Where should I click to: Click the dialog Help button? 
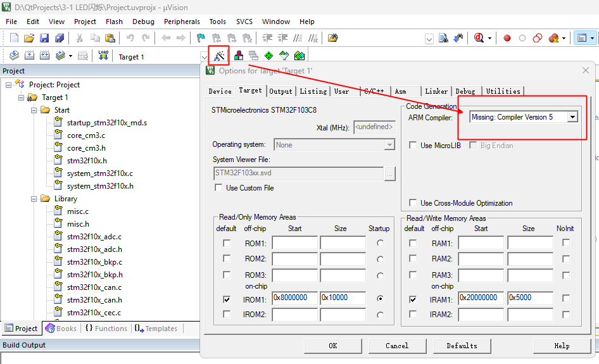coord(562,346)
